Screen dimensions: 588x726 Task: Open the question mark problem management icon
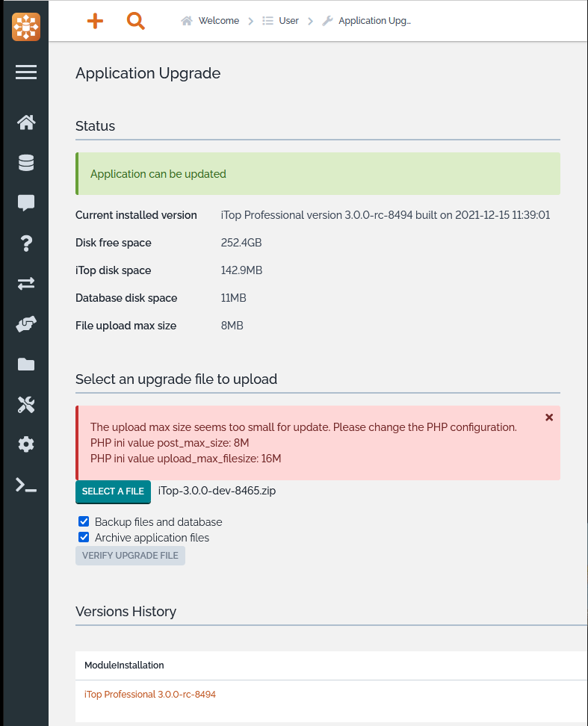pyautogui.click(x=26, y=243)
